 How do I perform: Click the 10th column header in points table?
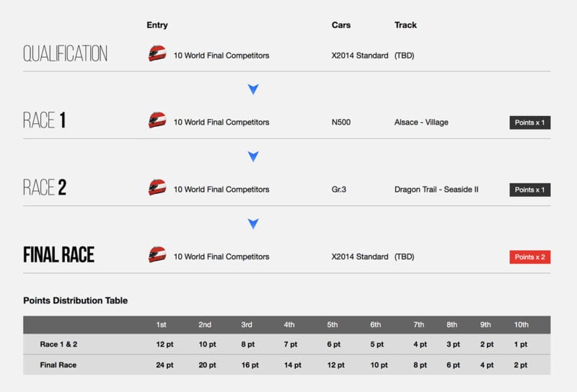pos(521,325)
